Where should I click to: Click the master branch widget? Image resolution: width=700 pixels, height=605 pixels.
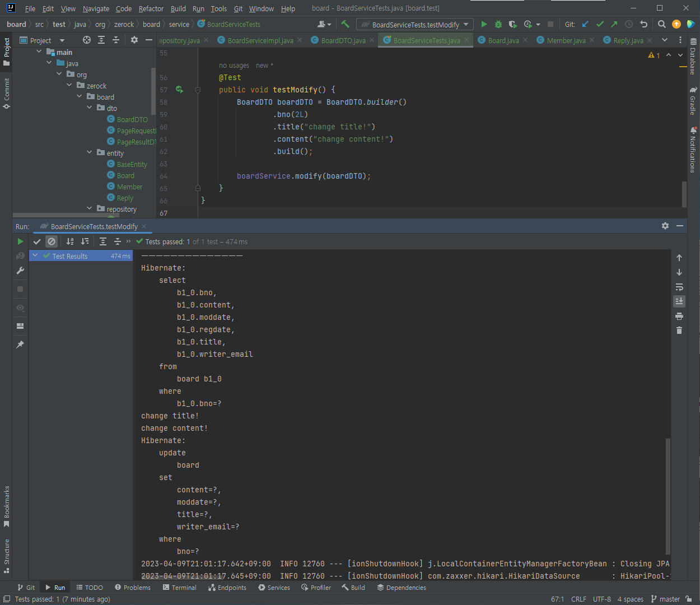(665, 599)
